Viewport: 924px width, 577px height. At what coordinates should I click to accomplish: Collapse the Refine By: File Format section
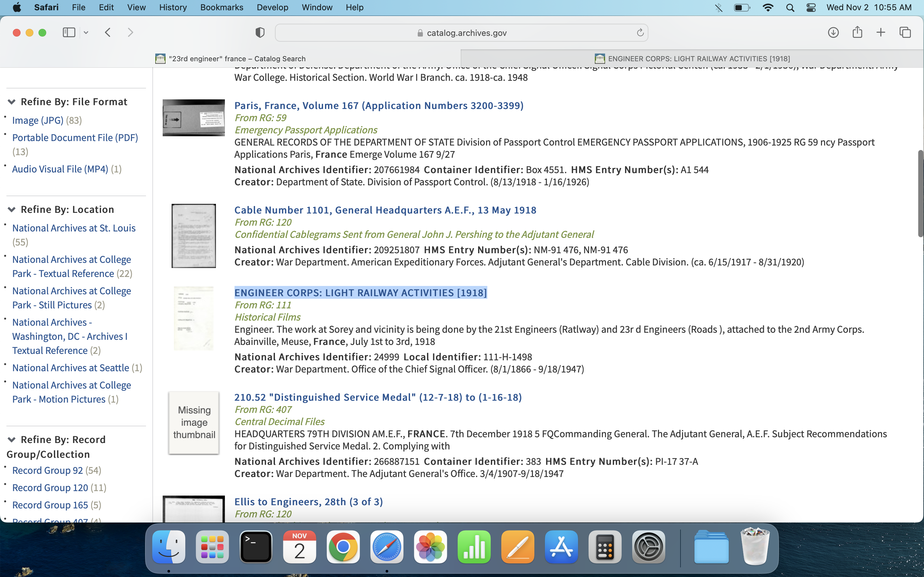pos(12,102)
